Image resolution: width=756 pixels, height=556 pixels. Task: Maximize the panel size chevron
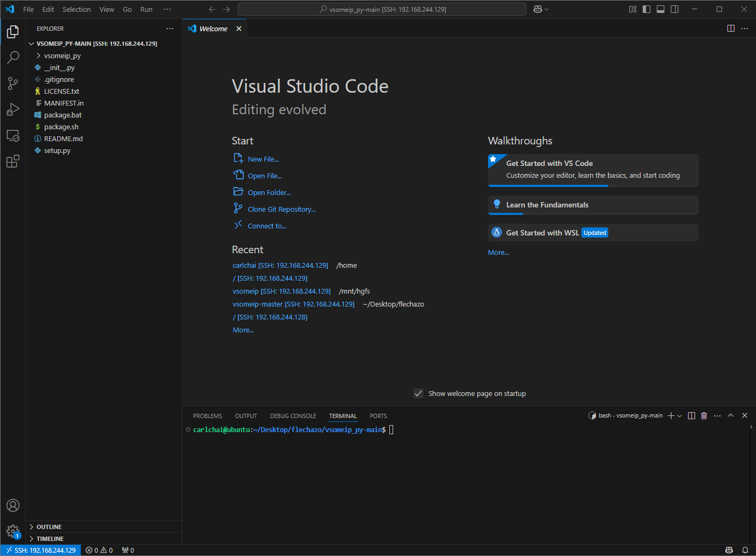[731, 415]
